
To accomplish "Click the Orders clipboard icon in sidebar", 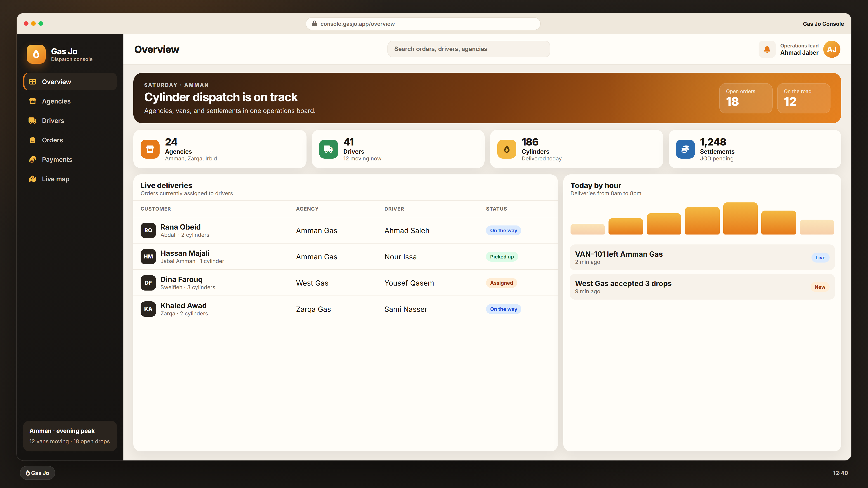I will [33, 140].
